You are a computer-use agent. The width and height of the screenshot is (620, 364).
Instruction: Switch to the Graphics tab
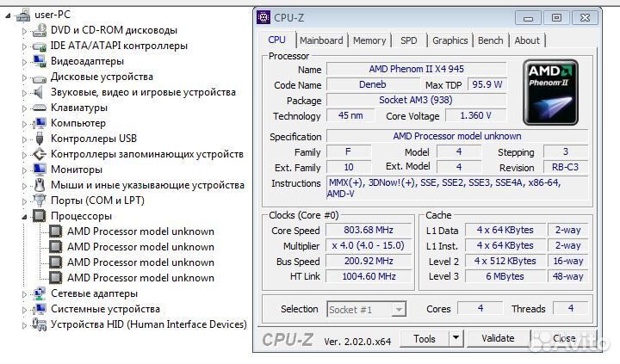[450, 40]
